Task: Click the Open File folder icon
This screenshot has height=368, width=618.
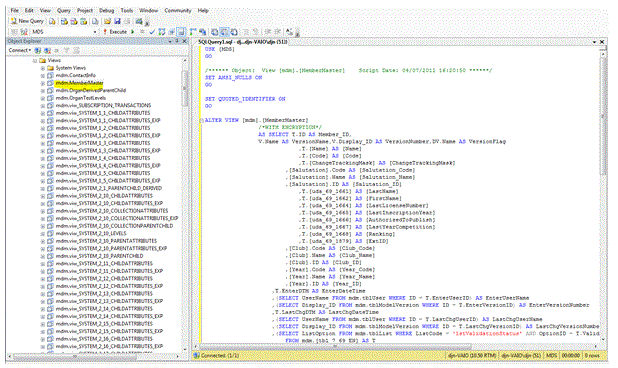Action: [107, 21]
